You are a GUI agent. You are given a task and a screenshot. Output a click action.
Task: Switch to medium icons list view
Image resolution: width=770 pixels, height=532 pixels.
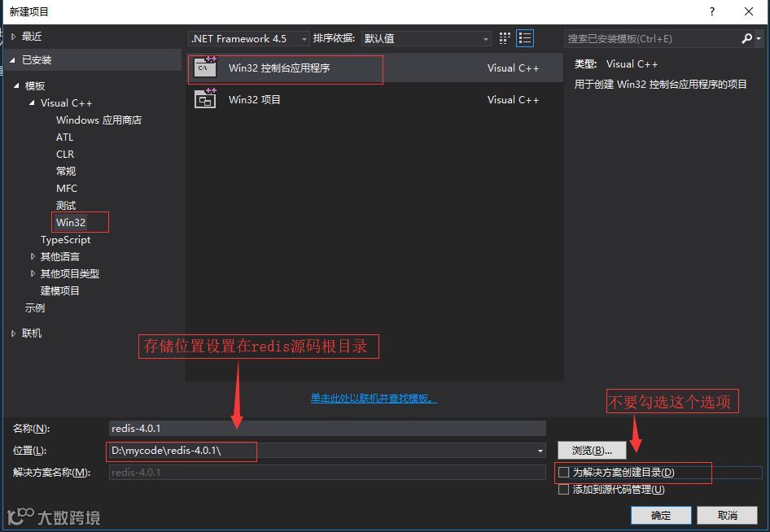[524, 38]
